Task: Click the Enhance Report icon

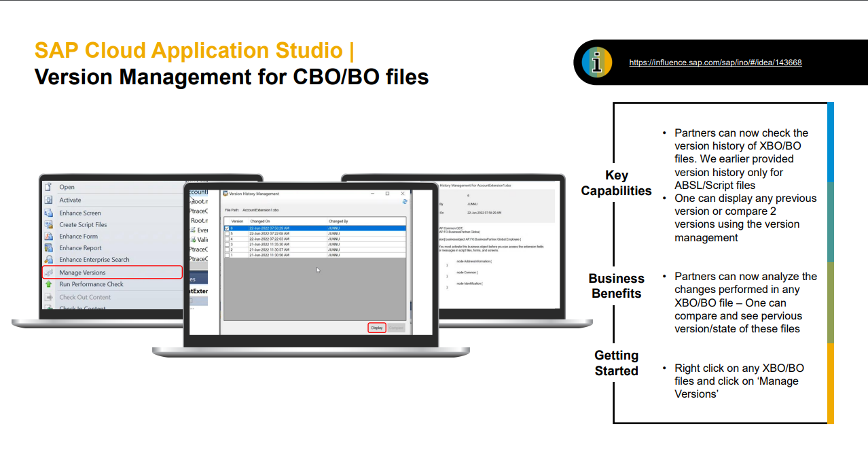Action: tap(48, 248)
